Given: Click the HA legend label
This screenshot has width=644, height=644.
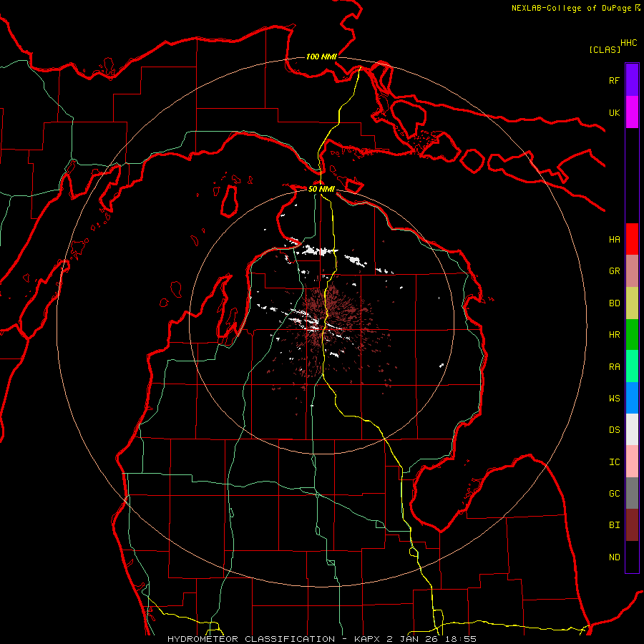Looking at the screenshot, I should coord(614,239).
